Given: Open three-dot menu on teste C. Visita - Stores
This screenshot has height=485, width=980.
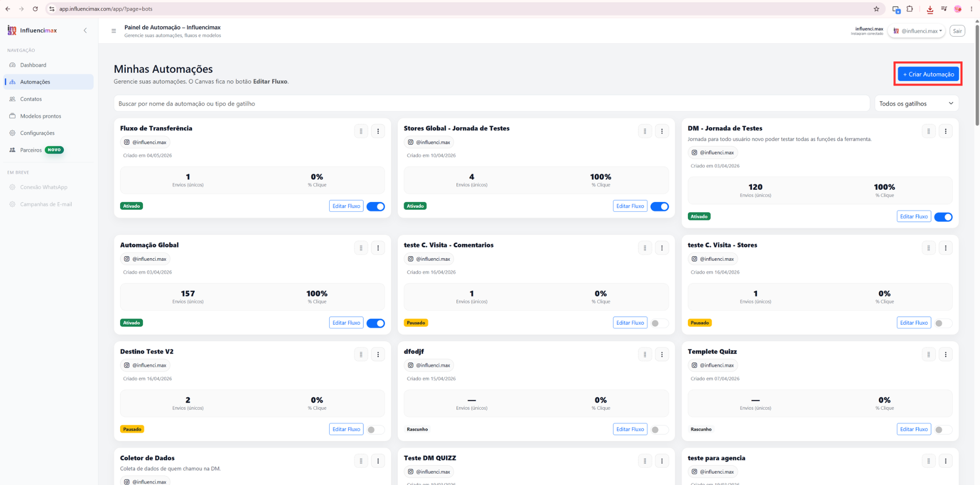Looking at the screenshot, I should coord(946,248).
